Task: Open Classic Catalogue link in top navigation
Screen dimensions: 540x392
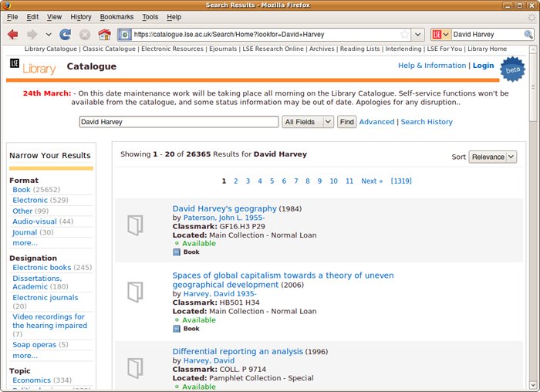Action: [110, 49]
